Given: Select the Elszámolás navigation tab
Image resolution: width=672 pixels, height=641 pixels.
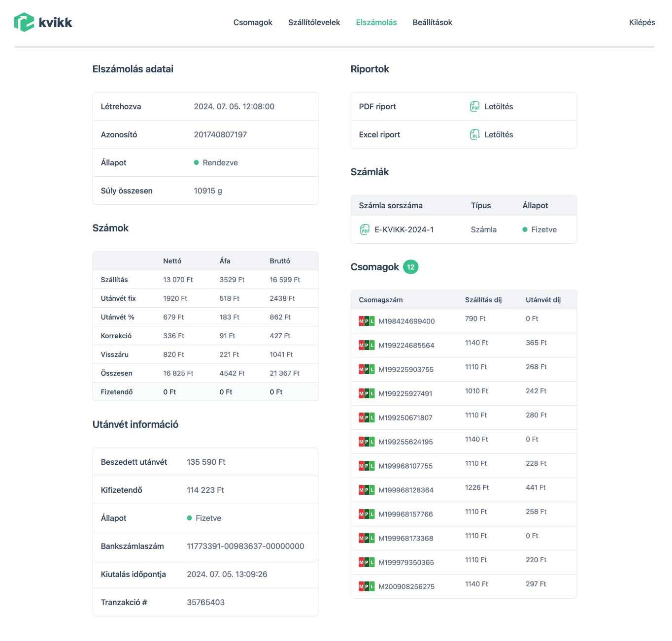Looking at the screenshot, I should pyautogui.click(x=376, y=22).
